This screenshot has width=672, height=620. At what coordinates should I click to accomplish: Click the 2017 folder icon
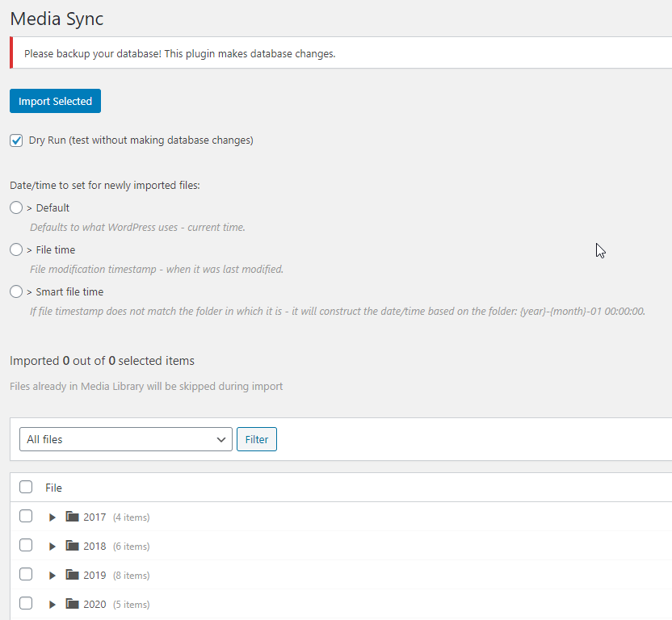point(73,517)
